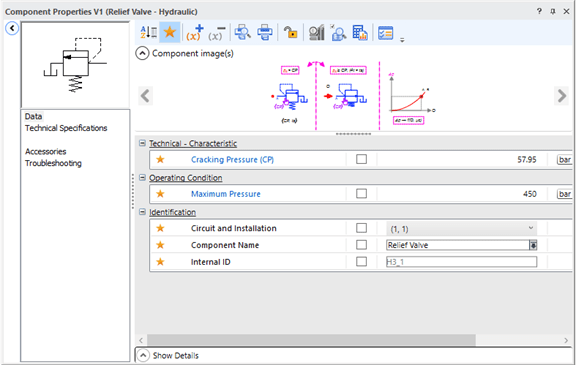Click the star beside Internal ID

point(160,262)
